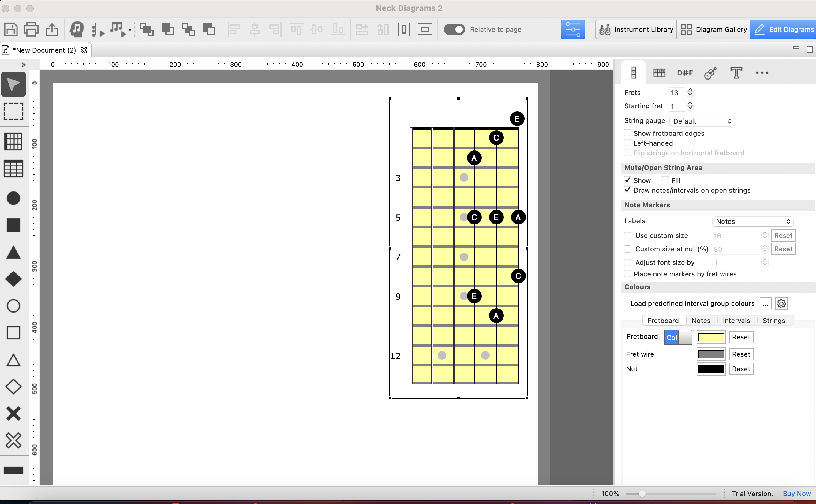Click the send to back icon
Screen dimensions: 816x504
click(x=209, y=29)
